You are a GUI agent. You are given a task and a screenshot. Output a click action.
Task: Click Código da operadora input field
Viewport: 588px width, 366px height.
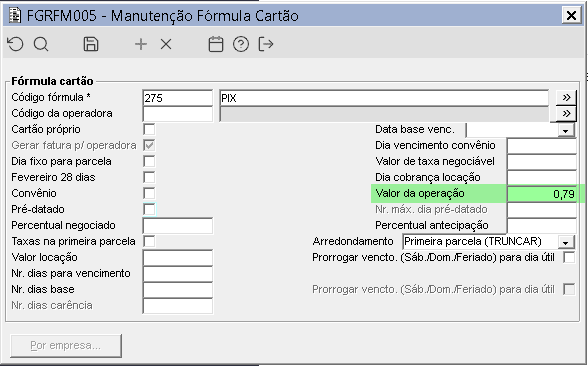[x=178, y=114]
